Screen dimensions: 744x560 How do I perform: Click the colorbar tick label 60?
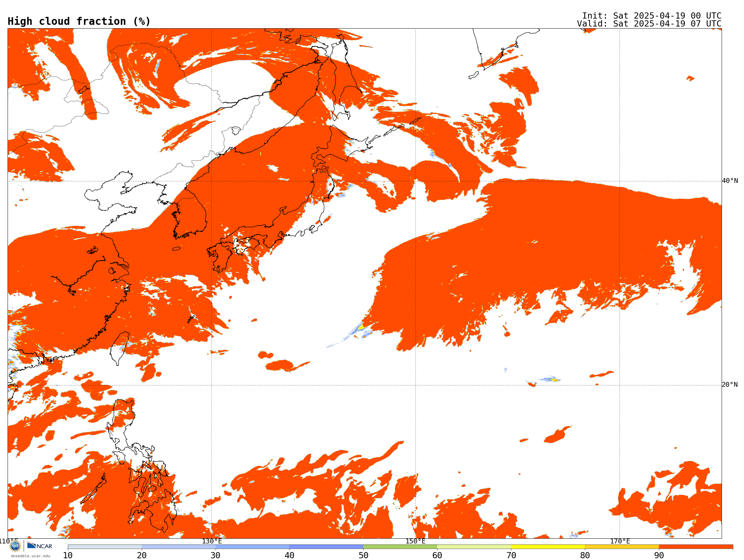(x=437, y=556)
